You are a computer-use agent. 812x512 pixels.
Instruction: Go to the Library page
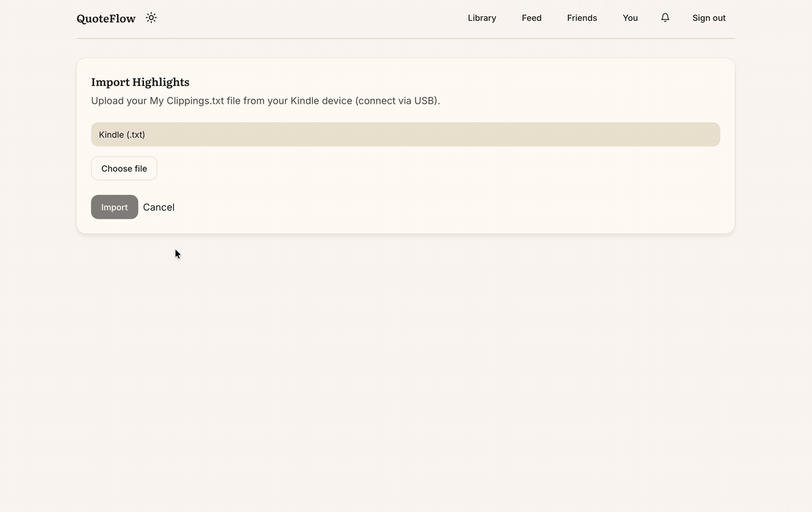coord(482,18)
